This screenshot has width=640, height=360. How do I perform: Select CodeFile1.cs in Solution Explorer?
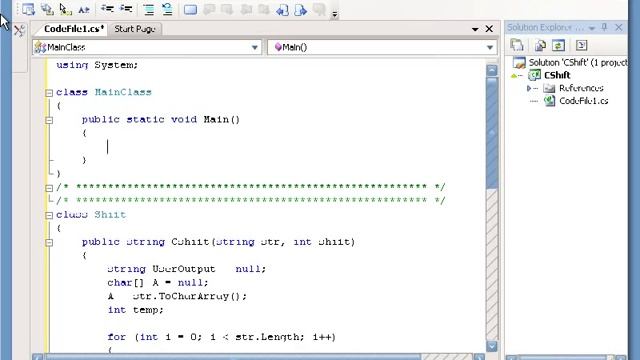point(583,101)
